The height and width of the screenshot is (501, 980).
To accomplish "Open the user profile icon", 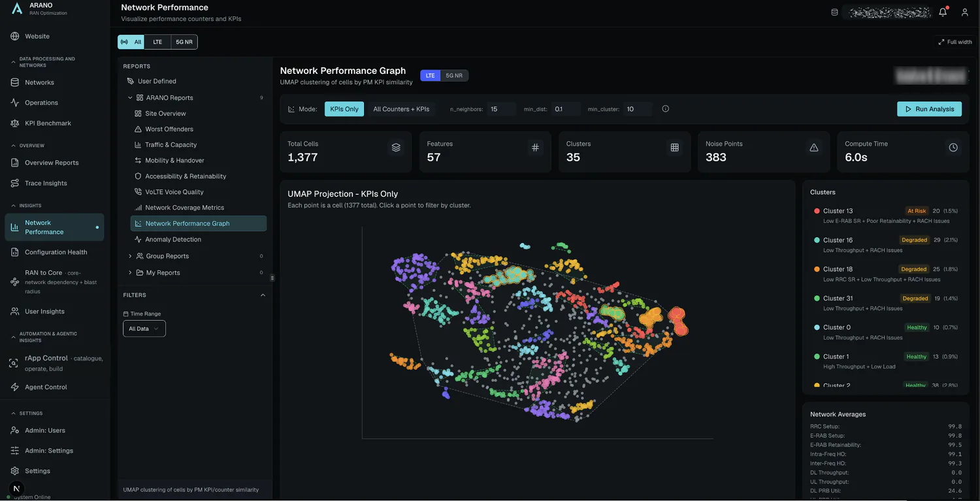I will pos(964,12).
